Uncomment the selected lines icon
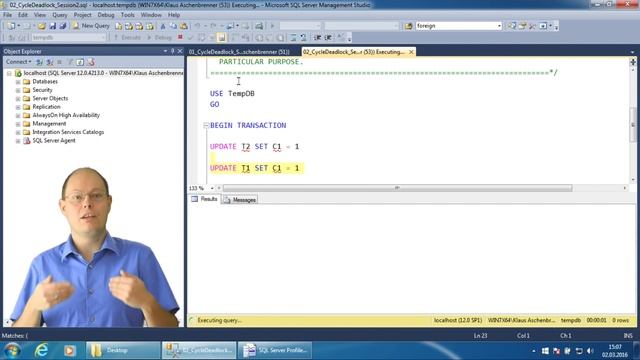Viewport: 640px width, 360px height. point(303,38)
